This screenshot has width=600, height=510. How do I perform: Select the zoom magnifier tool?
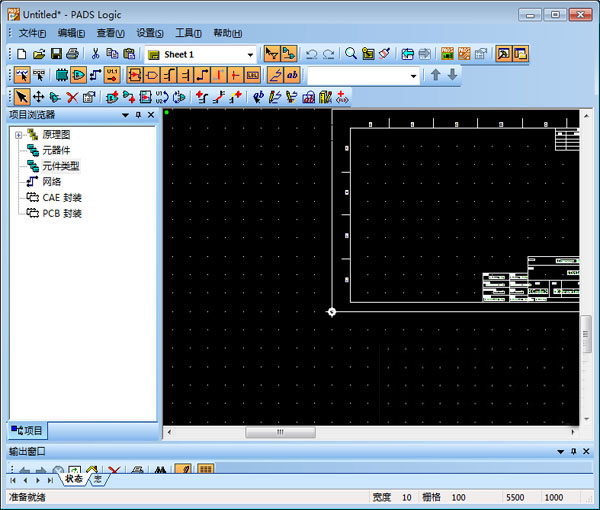(x=351, y=54)
